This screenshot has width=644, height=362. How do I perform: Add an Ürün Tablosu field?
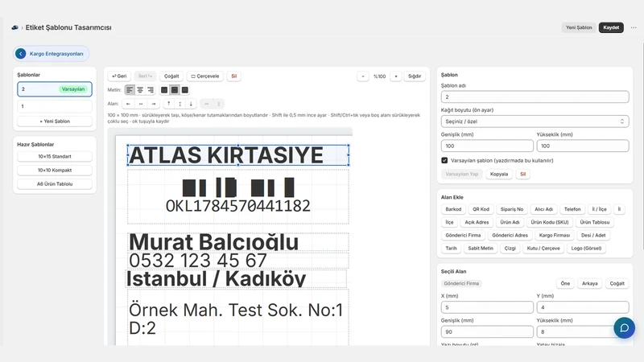tap(595, 223)
